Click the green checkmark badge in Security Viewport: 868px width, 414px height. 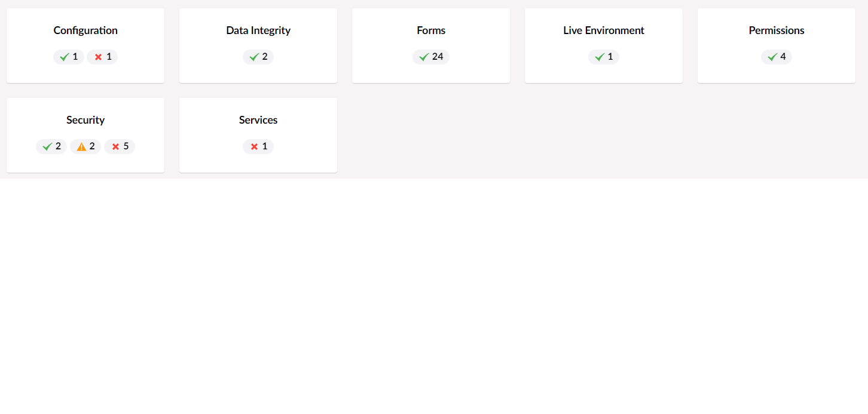[51, 146]
